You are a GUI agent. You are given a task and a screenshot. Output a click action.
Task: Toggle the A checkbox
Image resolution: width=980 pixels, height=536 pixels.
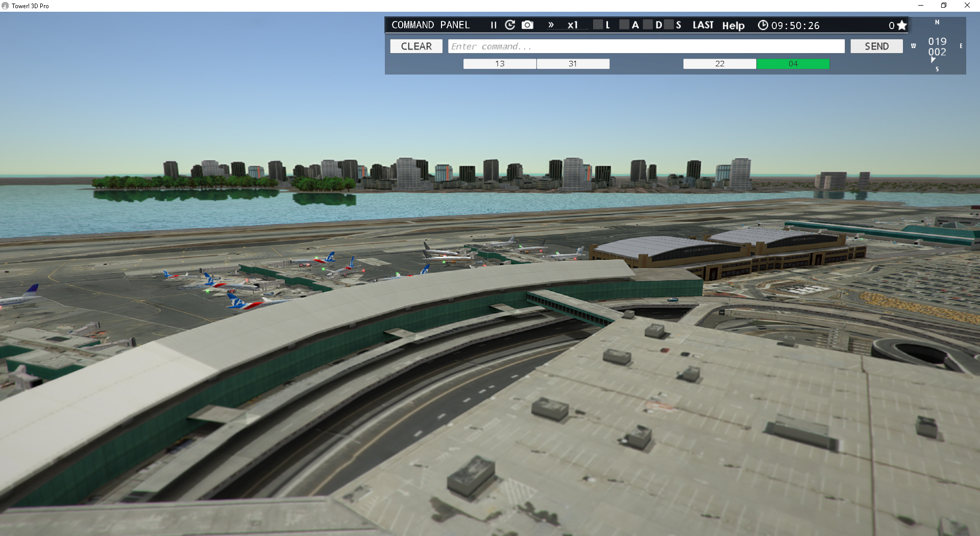point(624,25)
